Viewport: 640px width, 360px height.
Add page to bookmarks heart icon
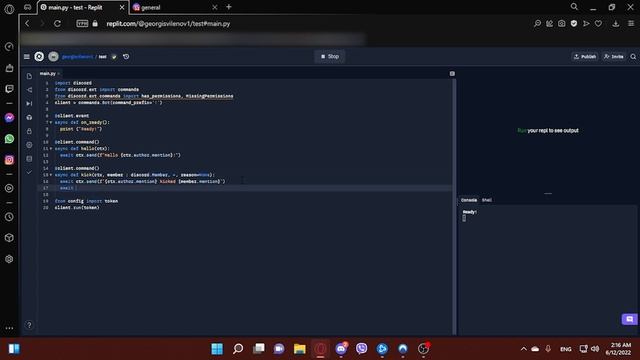(x=598, y=24)
